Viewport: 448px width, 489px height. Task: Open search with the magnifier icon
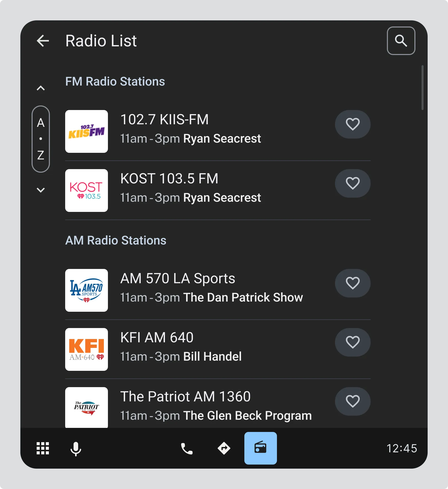(401, 41)
